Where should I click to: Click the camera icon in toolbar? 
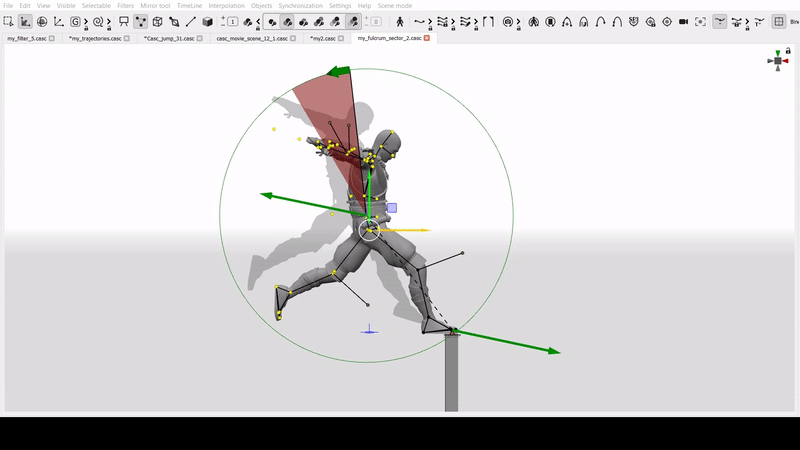tap(683, 21)
